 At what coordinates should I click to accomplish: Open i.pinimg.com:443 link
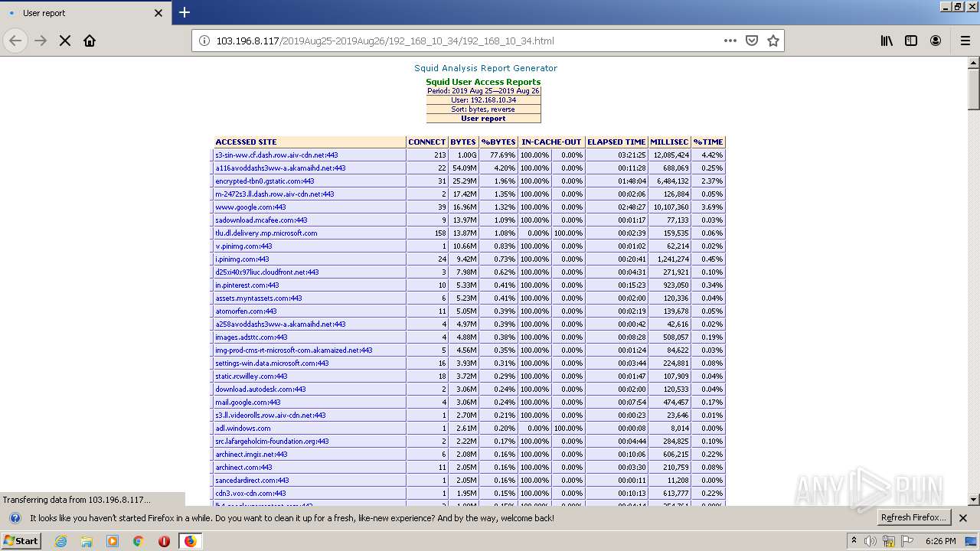pos(242,259)
